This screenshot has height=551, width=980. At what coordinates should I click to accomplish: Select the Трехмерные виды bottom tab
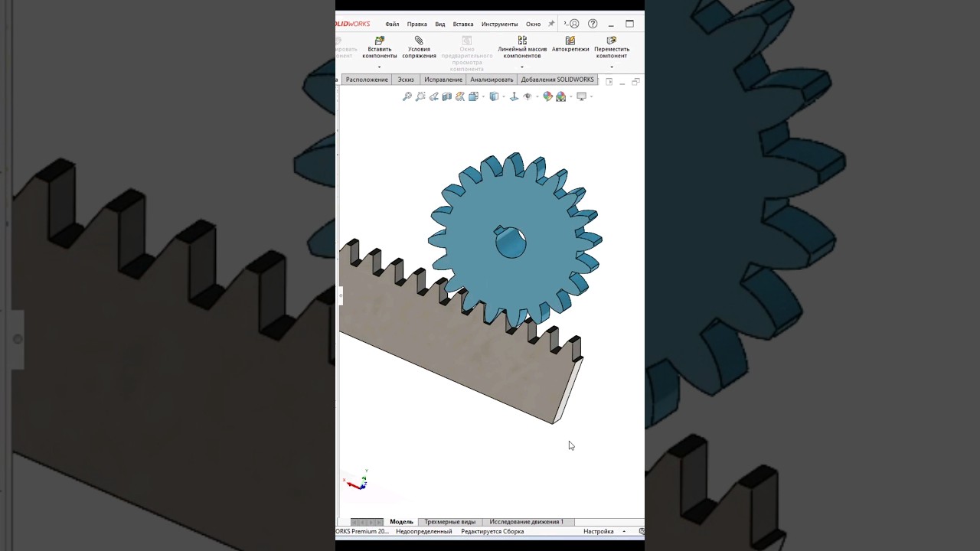(x=450, y=522)
